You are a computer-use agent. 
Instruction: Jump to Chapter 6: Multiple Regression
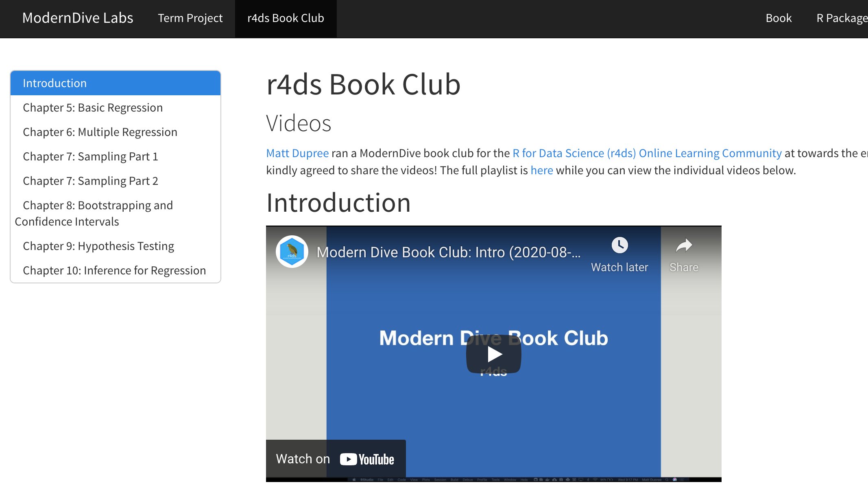click(x=100, y=132)
